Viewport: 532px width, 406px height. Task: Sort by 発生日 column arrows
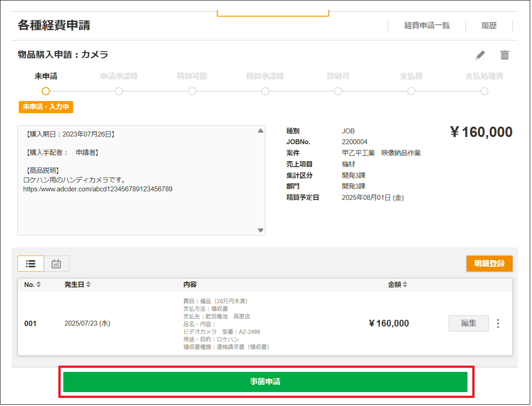point(88,285)
